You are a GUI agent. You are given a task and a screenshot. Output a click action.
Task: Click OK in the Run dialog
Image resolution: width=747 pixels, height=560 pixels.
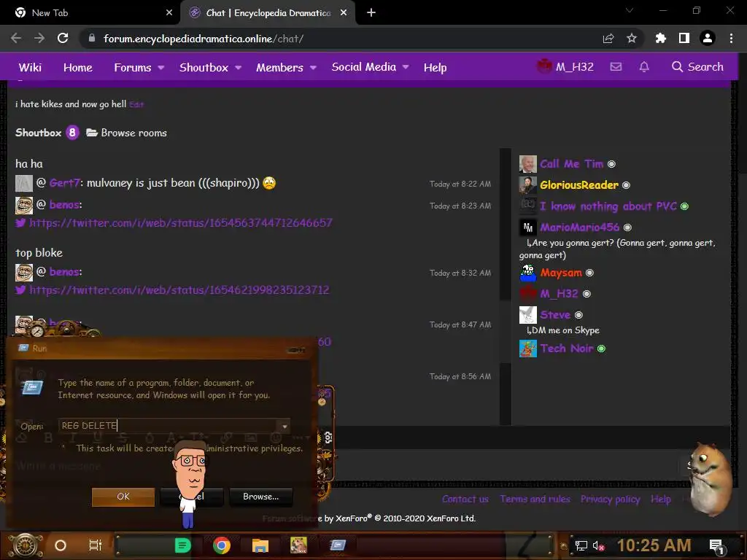[x=123, y=496]
